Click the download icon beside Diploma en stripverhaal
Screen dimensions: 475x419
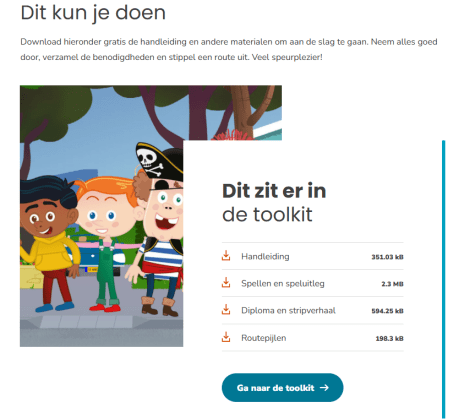pyautogui.click(x=226, y=310)
